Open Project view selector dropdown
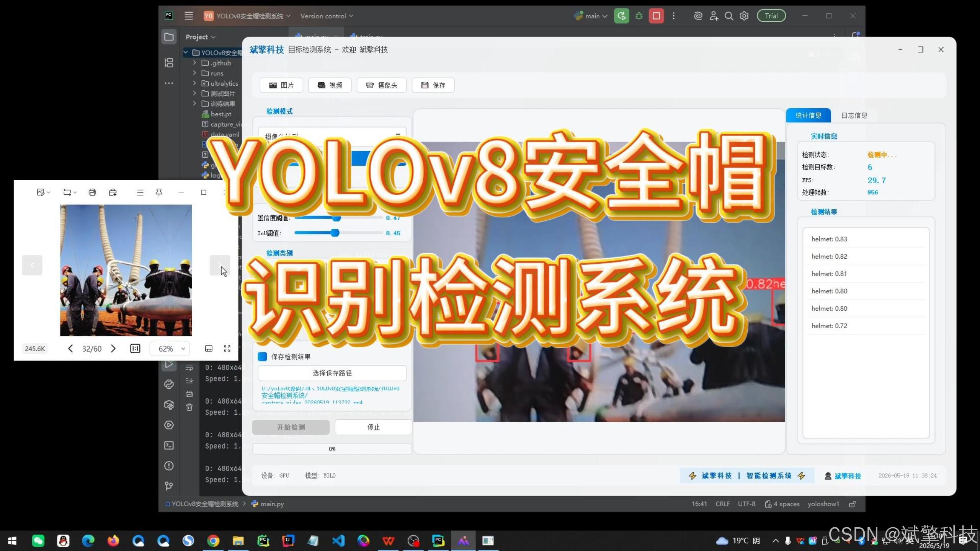This screenshot has height=551, width=980. point(201,37)
